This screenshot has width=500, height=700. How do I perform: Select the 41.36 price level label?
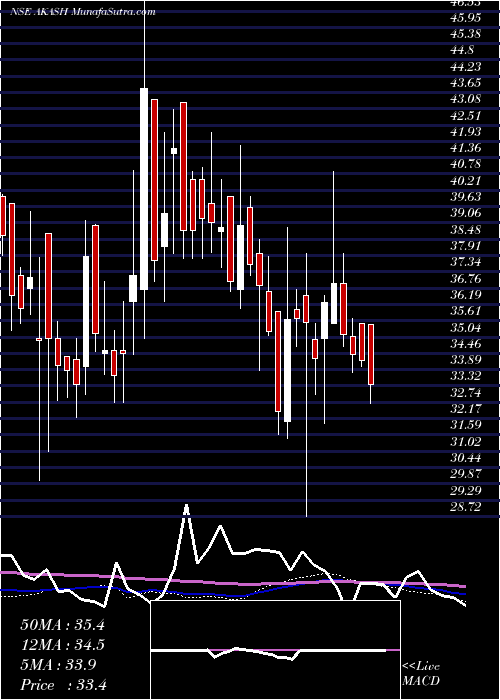pyautogui.click(x=464, y=148)
